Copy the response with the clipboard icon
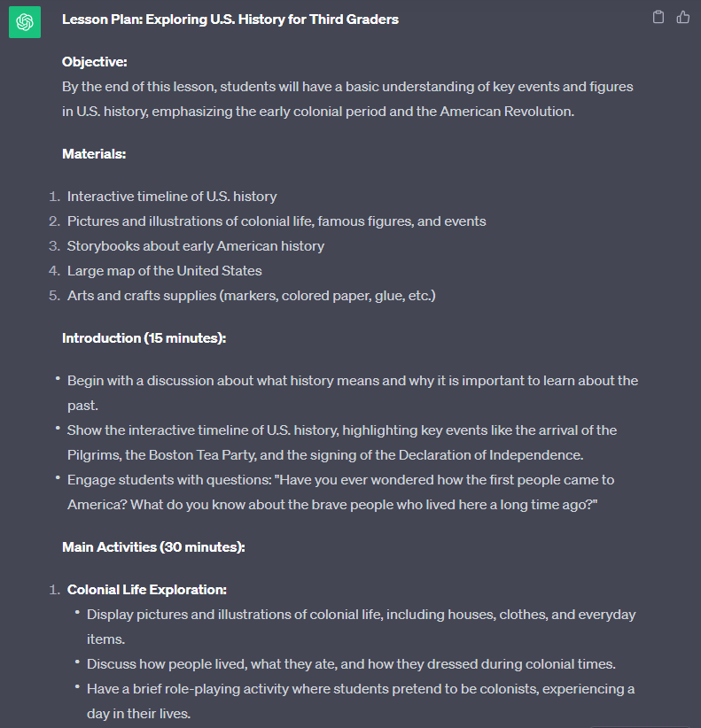The image size is (701, 728). click(658, 17)
